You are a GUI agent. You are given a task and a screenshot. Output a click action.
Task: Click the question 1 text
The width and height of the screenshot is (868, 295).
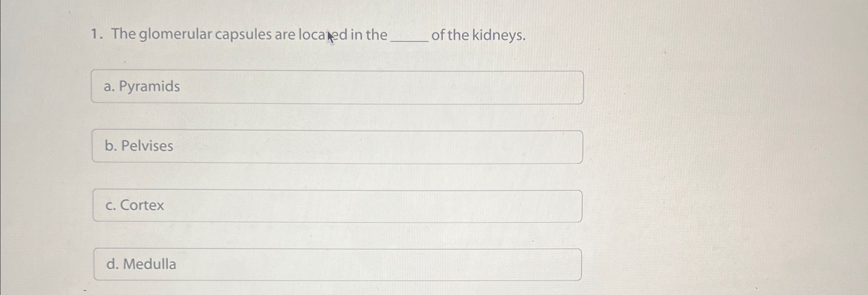click(307, 34)
